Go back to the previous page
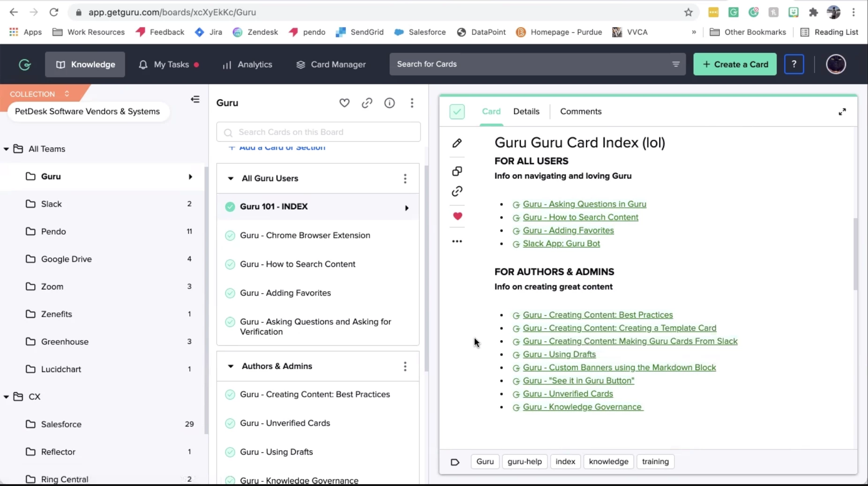Image resolution: width=868 pixels, height=486 pixels. 14,12
